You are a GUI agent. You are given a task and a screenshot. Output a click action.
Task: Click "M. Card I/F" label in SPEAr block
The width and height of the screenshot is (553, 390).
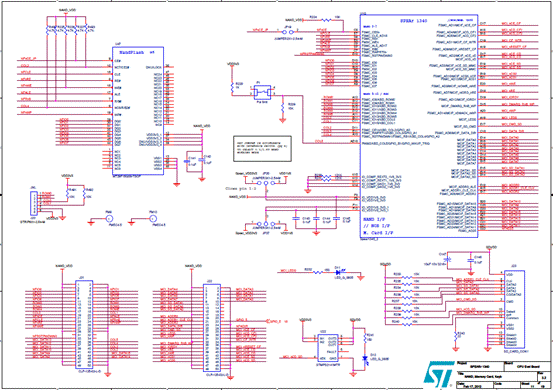(378, 233)
